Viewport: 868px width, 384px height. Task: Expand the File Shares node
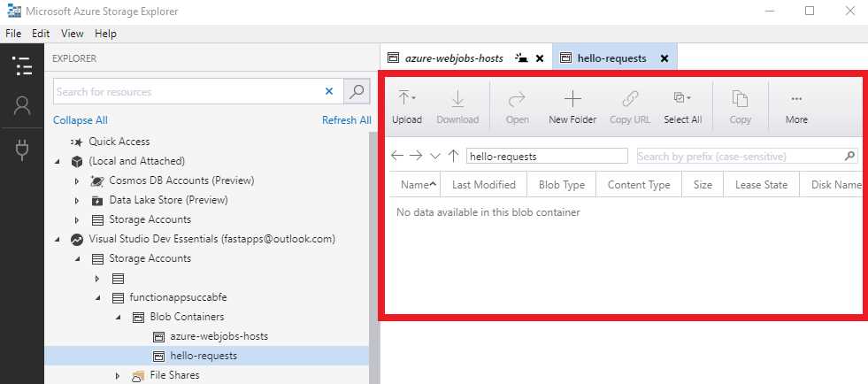118,376
